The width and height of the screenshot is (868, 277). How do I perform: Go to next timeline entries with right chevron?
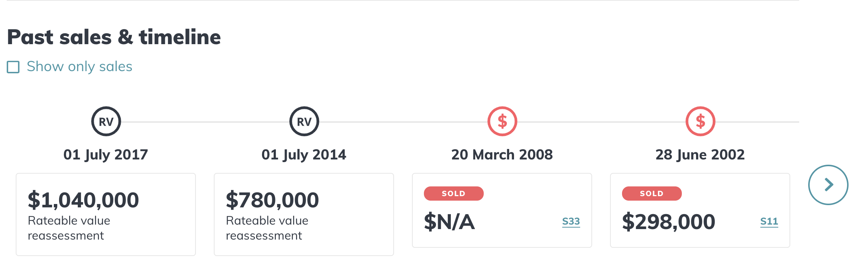point(828,185)
